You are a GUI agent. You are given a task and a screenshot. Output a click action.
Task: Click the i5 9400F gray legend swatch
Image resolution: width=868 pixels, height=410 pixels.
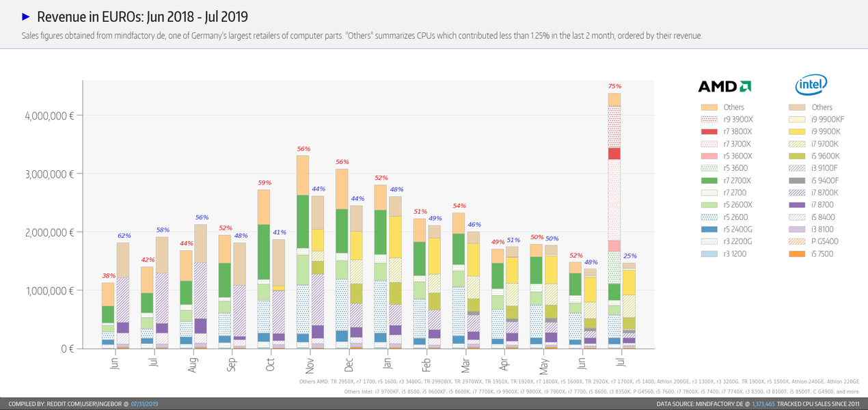(796, 181)
